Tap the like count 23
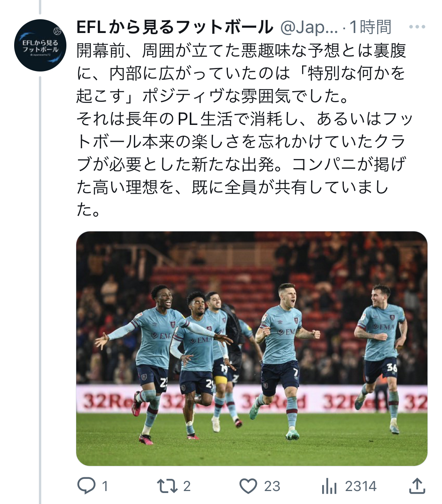This screenshot has height=504, width=442. click(x=272, y=486)
